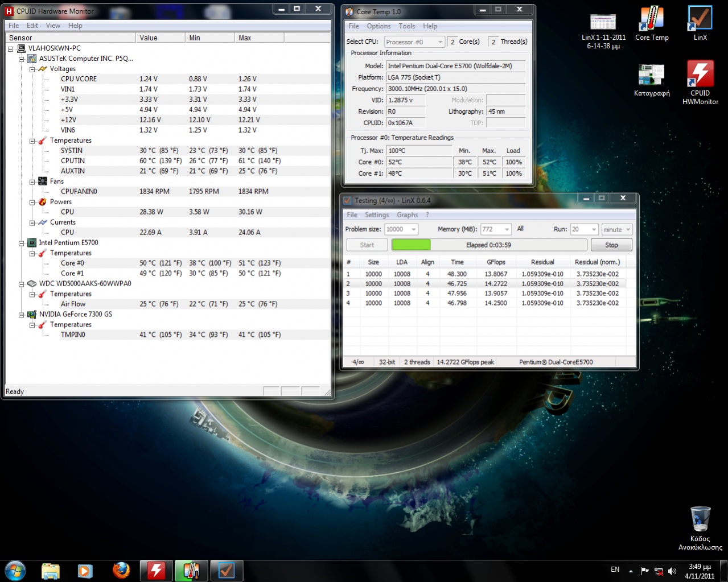Screen dimensions: 728x582
Task: Select the NVIDIA GeForce 7300 GS node
Action: tap(75, 314)
